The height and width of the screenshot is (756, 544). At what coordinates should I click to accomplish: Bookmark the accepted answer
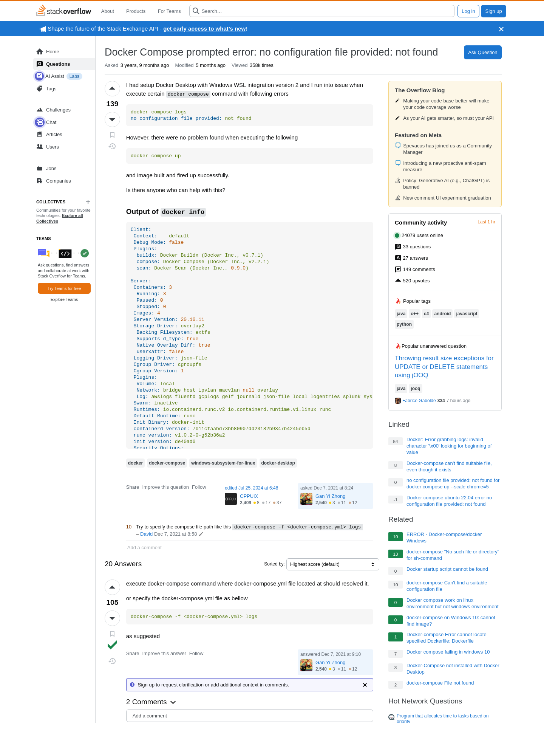pyautogui.click(x=112, y=634)
